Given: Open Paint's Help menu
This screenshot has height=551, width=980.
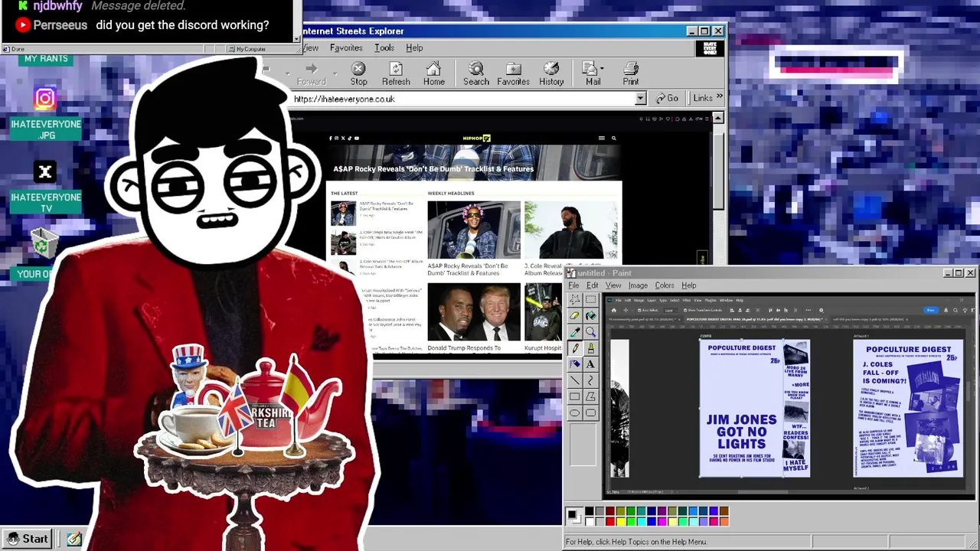Looking at the screenshot, I should click(689, 285).
